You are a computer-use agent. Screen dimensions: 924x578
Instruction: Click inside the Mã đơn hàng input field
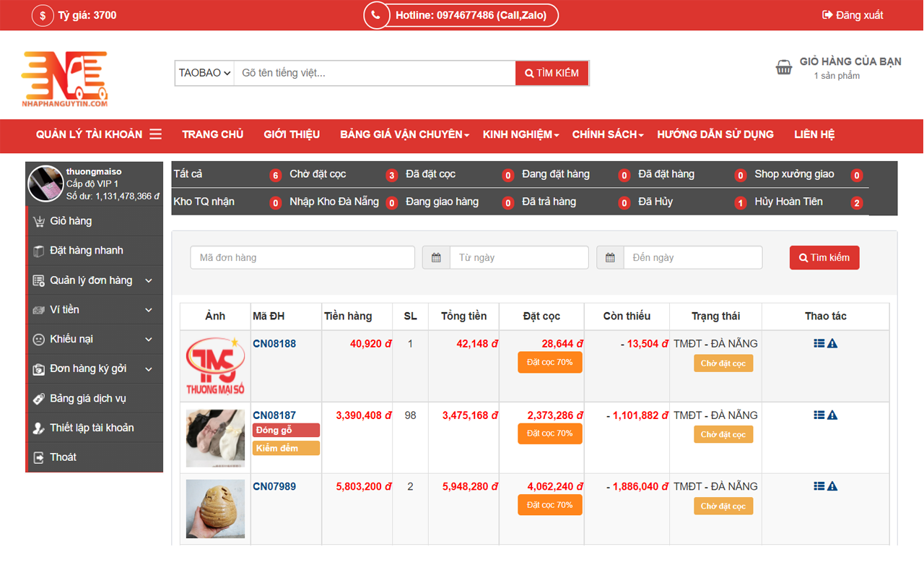tap(302, 257)
